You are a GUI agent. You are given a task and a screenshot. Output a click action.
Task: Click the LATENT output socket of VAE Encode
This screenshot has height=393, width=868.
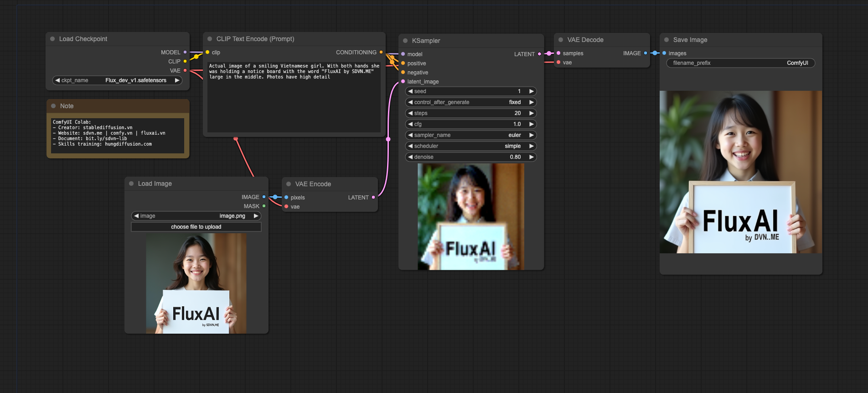pos(373,198)
